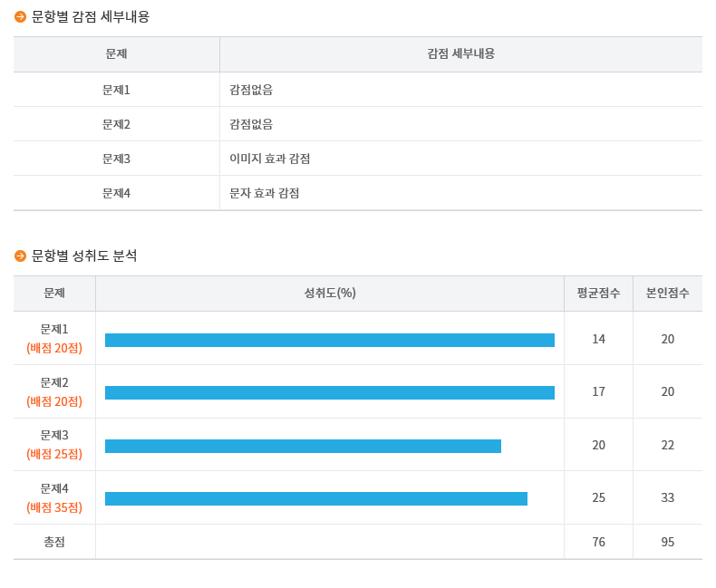Select 문제1 row label in deduction table

pyautogui.click(x=116, y=90)
